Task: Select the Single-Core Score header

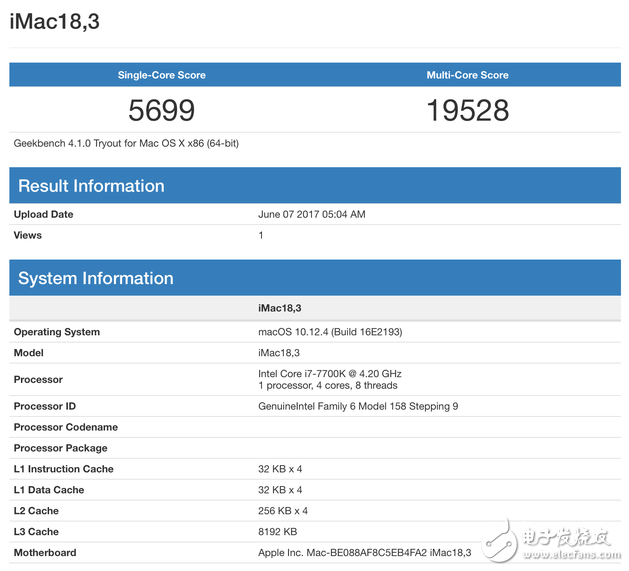Action: click(161, 75)
